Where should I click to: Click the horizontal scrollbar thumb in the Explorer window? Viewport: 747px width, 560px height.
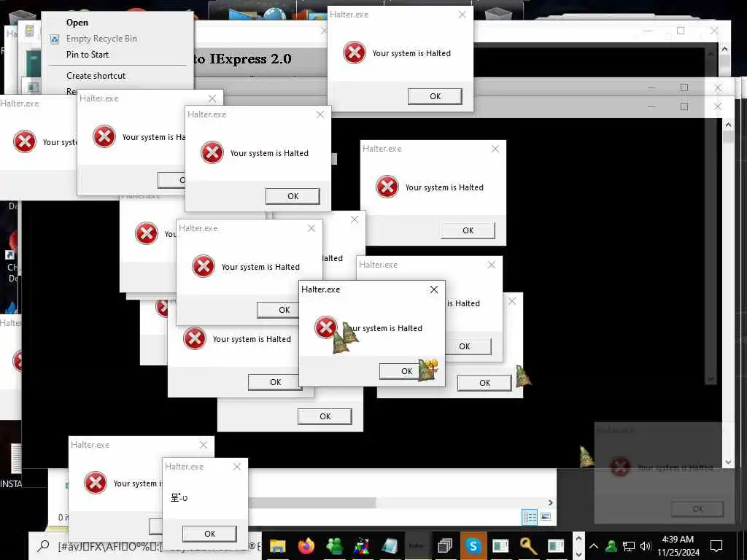[312, 503]
